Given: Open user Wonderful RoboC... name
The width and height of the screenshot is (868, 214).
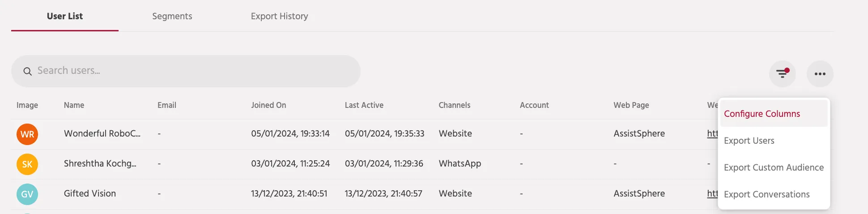Looking at the screenshot, I should click(x=102, y=133).
